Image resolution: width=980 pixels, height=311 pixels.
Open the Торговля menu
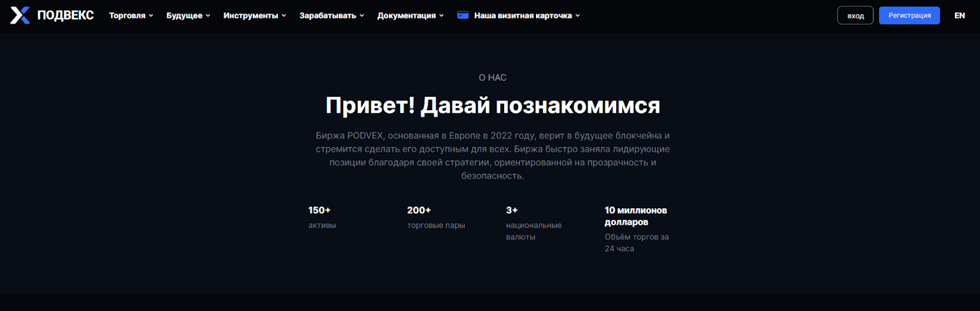tap(127, 15)
